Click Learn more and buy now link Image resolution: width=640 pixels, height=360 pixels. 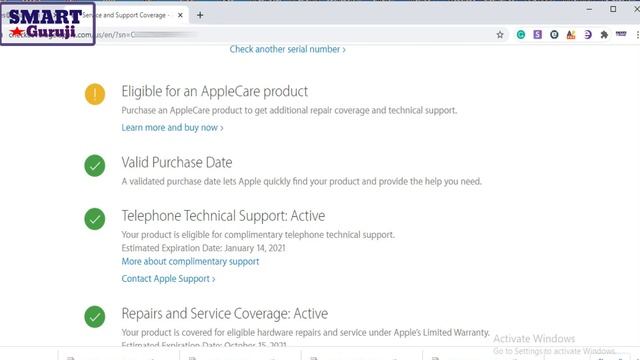pos(172,127)
